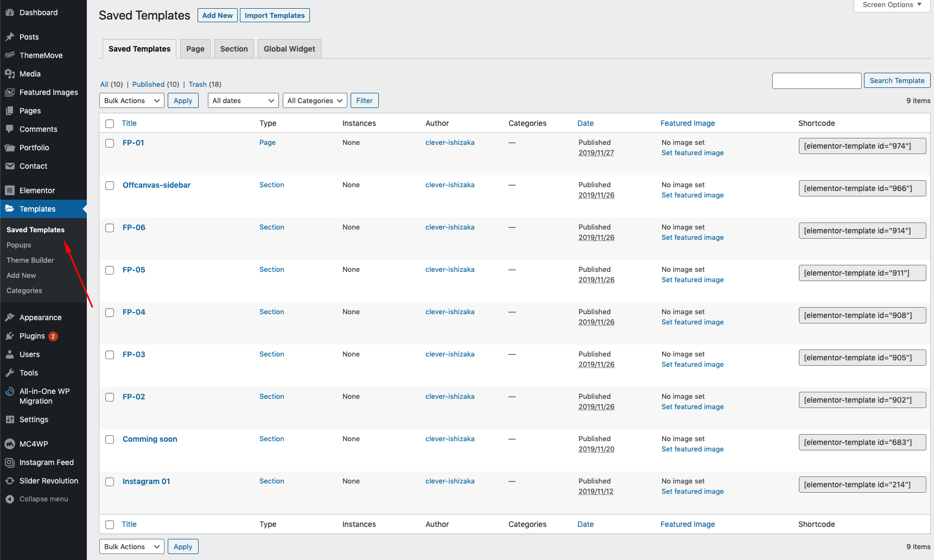Click the Appearance paintbrush icon
Screen dimensions: 934x560
10,317
